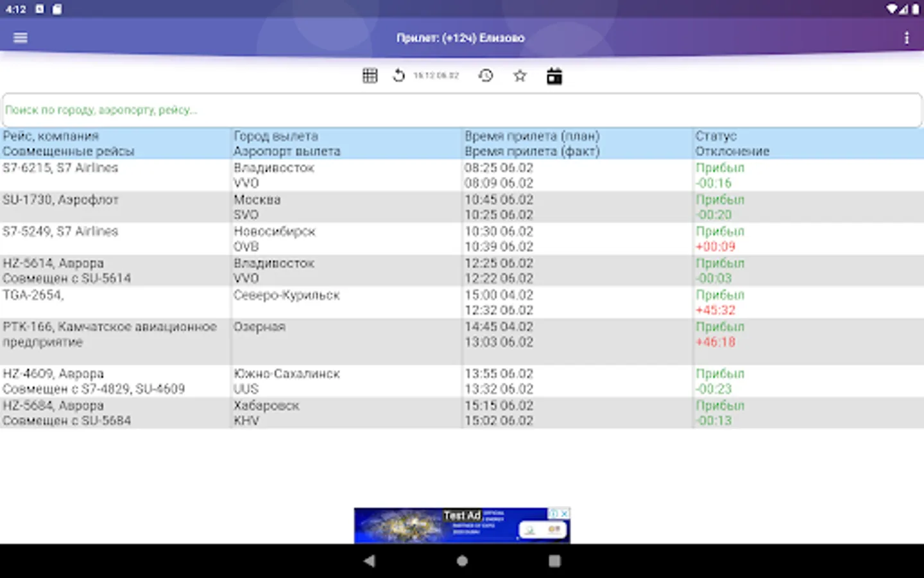Focus the city, airport, flight search field

coord(462,110)
